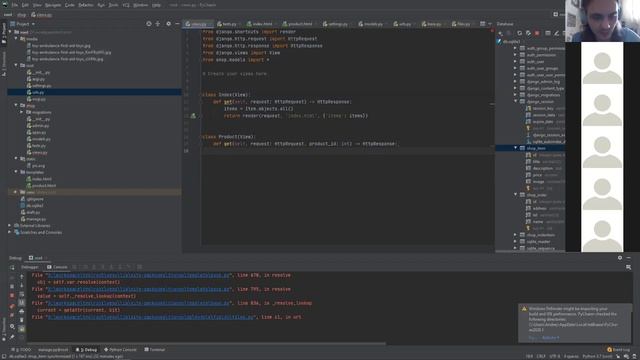Click the red stop icon in Database toolbar
The height and width of the screenshot is (360, 640).
coord(537,33)
